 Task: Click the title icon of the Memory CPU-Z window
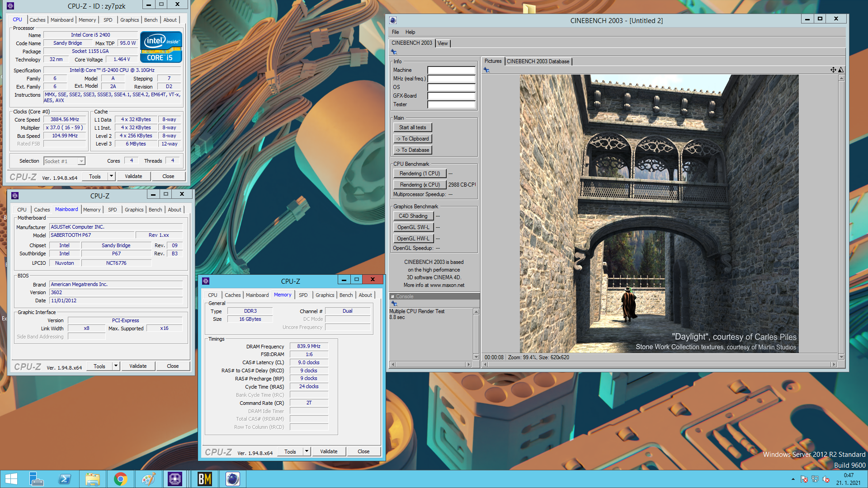pos(206,281)
